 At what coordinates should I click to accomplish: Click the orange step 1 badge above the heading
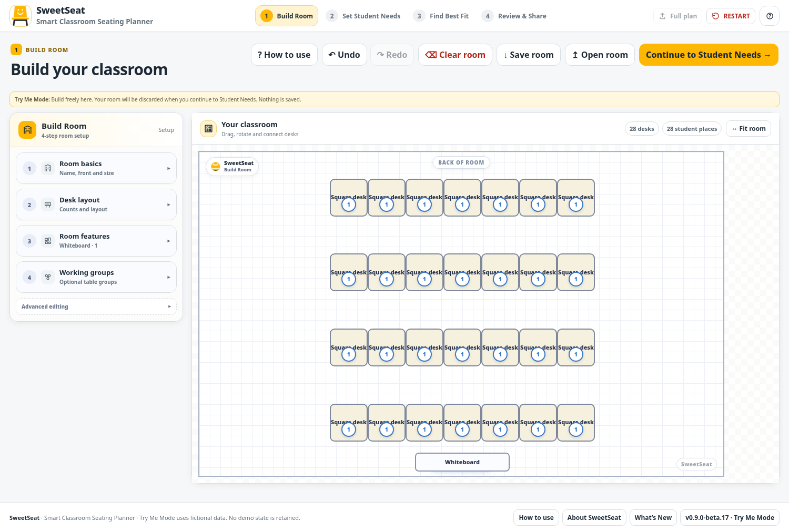click(x=16, y=50)
